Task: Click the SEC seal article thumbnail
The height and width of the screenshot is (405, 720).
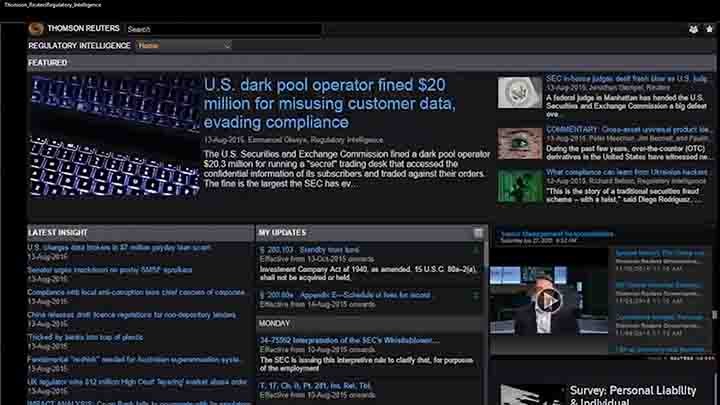Action: 520,92
